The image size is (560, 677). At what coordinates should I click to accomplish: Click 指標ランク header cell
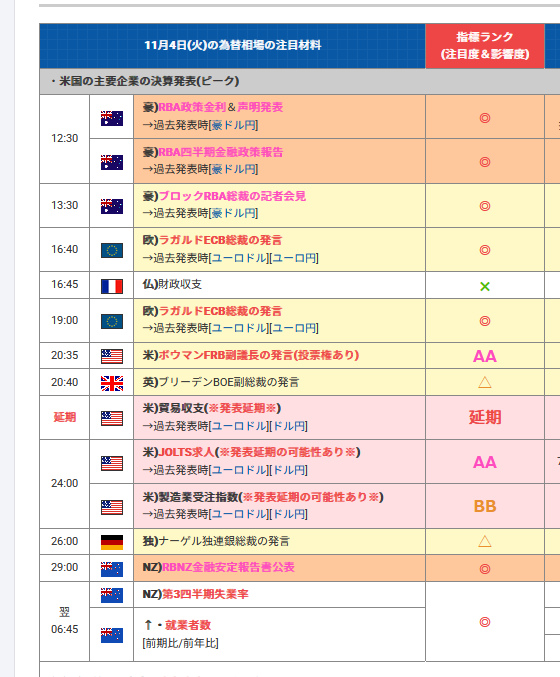(x=485, y=46)
